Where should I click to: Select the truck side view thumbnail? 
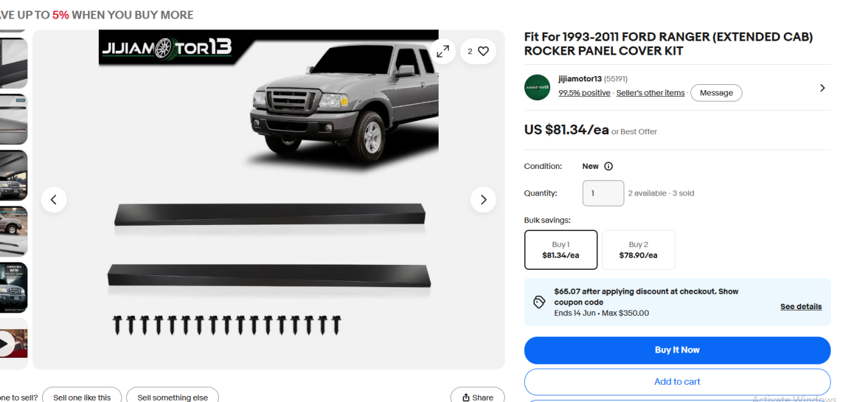[12, 231]
